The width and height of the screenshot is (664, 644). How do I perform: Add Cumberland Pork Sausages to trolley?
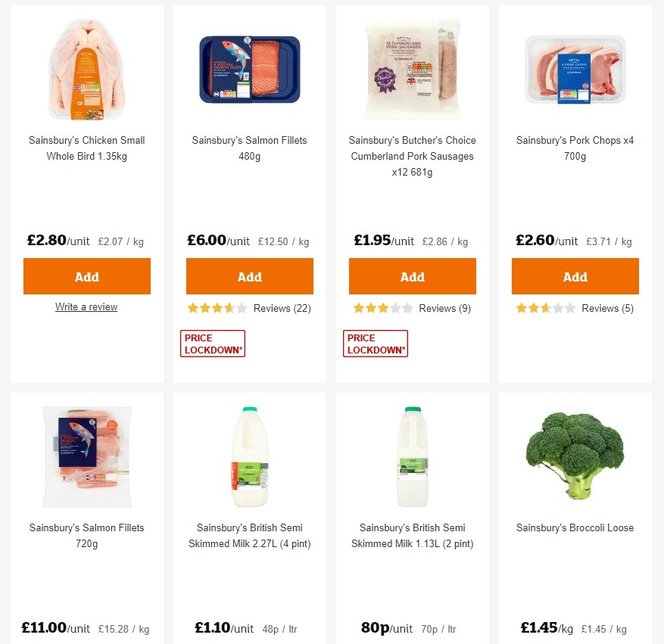[x=412, y=276]
